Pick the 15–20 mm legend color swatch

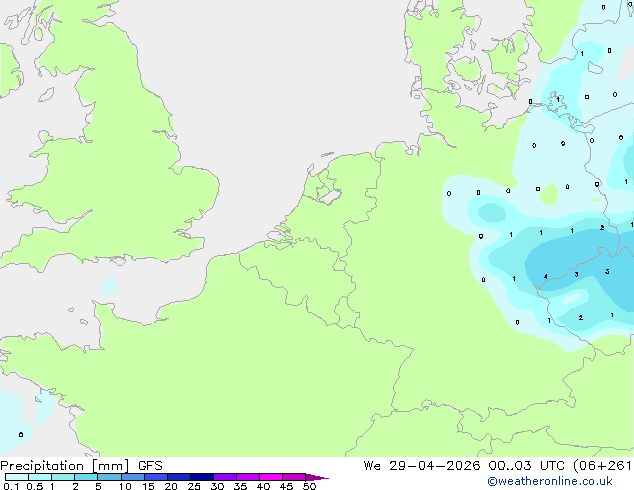(x=156, y=477)
